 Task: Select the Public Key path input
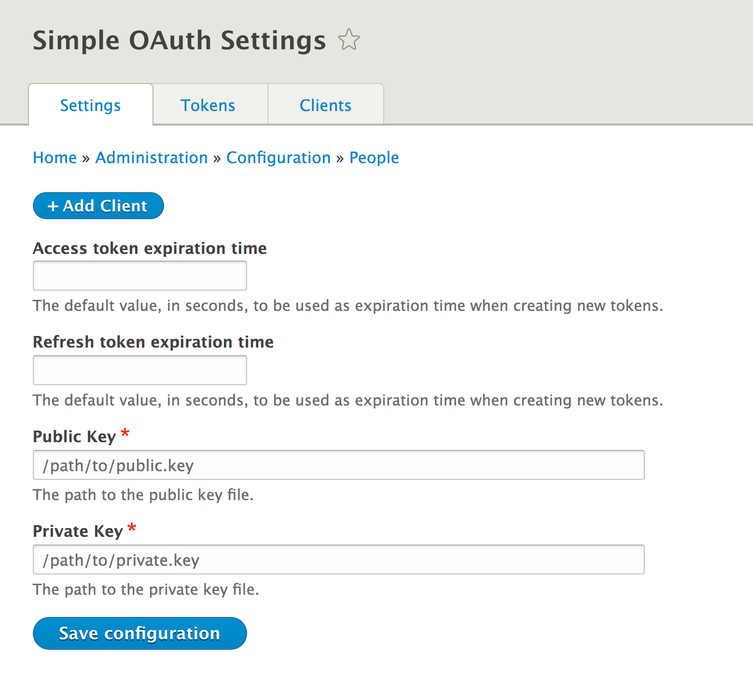pos(338,465)
